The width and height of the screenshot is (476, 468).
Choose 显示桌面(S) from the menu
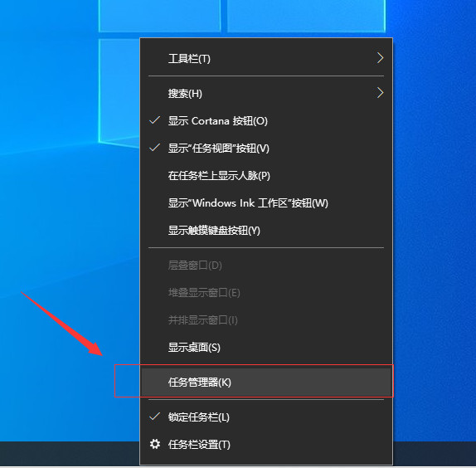pyautogui.click(x=266, y=347)
